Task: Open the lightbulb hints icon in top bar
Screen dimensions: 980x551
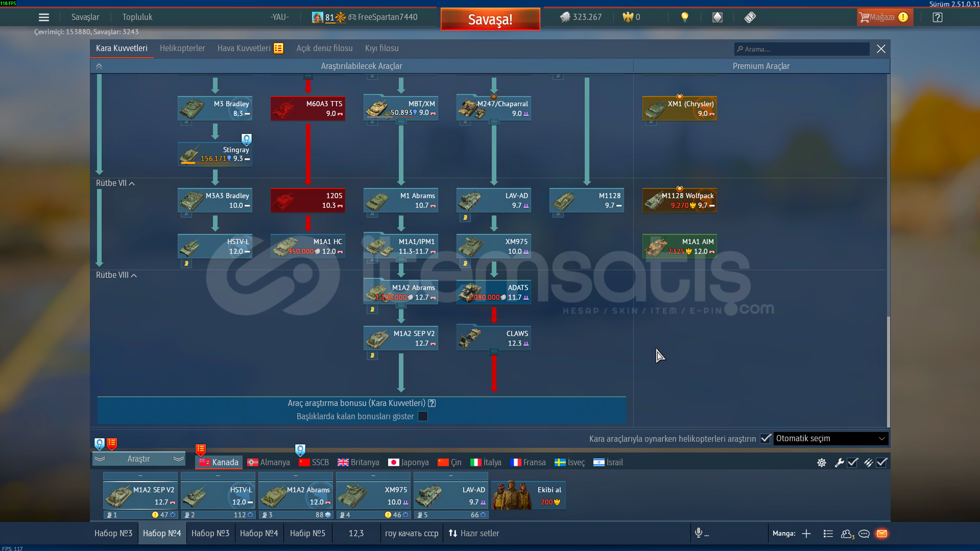Action: [685, 17]
